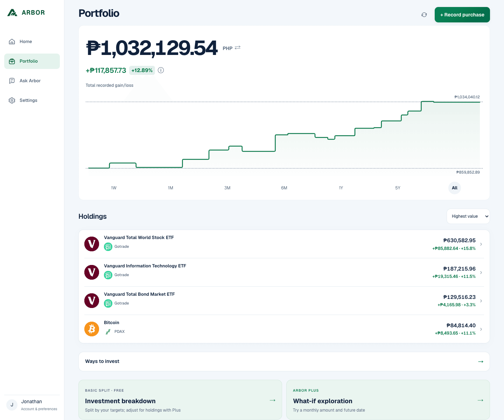
Task: Click Gotrade icon under Total Bond Market
Action: (x=108, y=303)
